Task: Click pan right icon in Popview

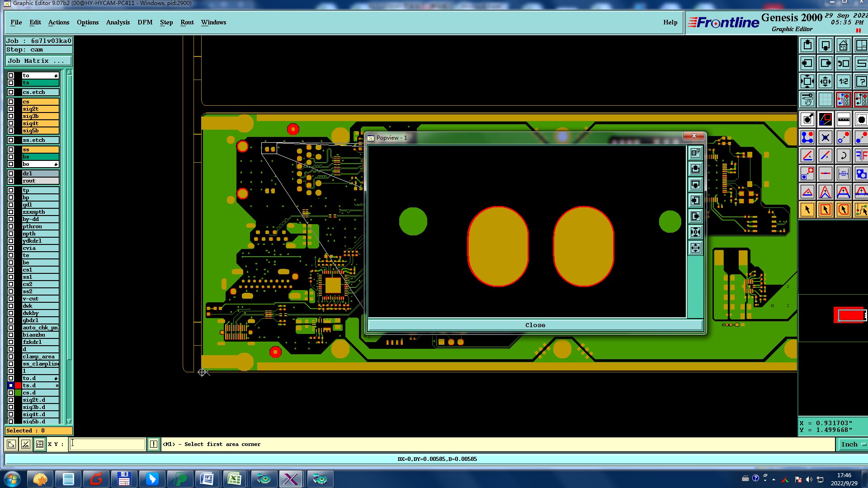Action: point(695,216)
